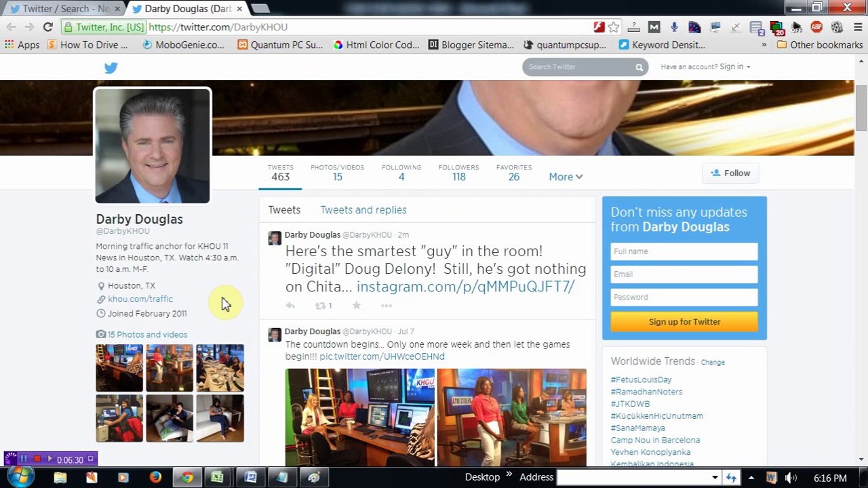Stop the screen recording
The width and height of the screenshot is (868, 488).
(x=37, y=459)
